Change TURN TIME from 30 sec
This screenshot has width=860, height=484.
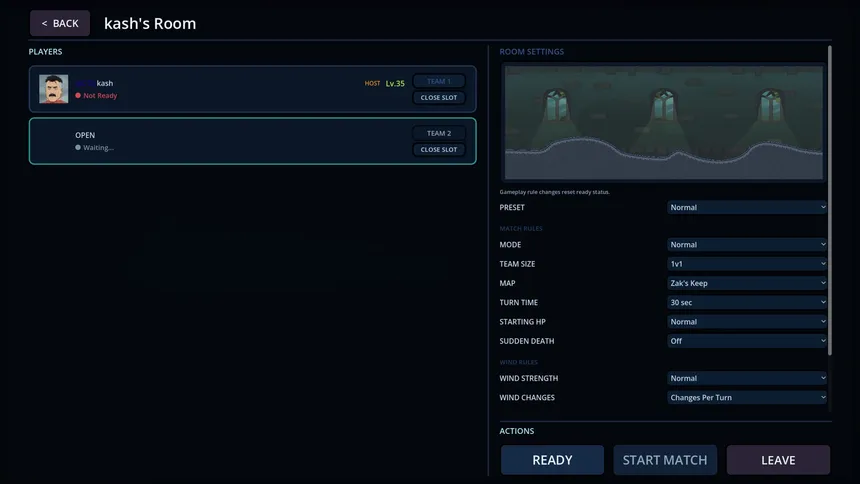(747, 302)
